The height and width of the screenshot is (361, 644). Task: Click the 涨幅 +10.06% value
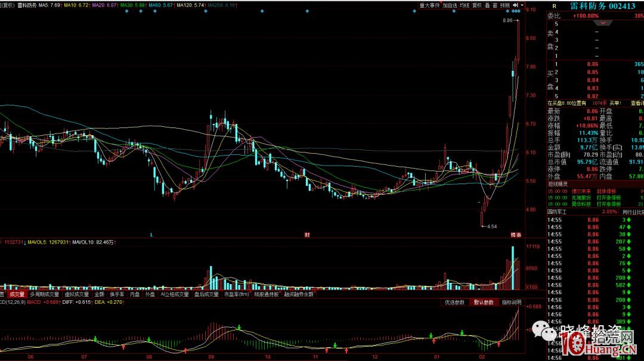click(587, 126)
